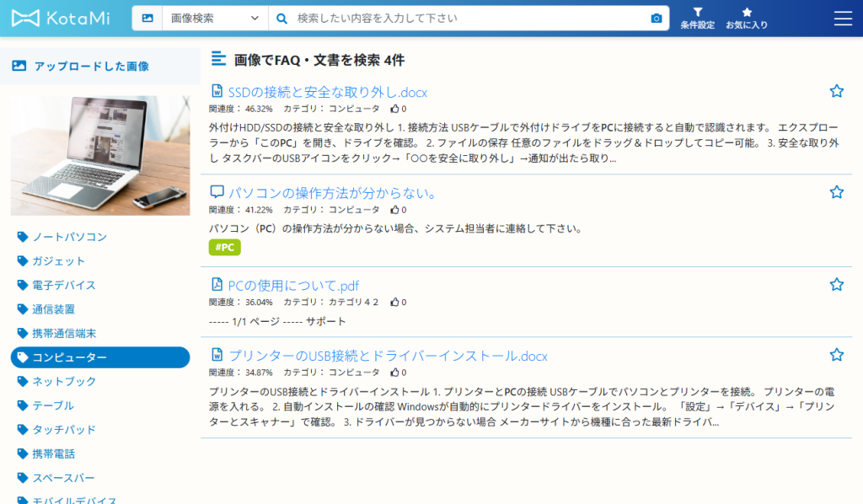Screen dimensions: 863x504
Task: Click the uploaded laptop image thumbnail
Action: tap(100, 155)
